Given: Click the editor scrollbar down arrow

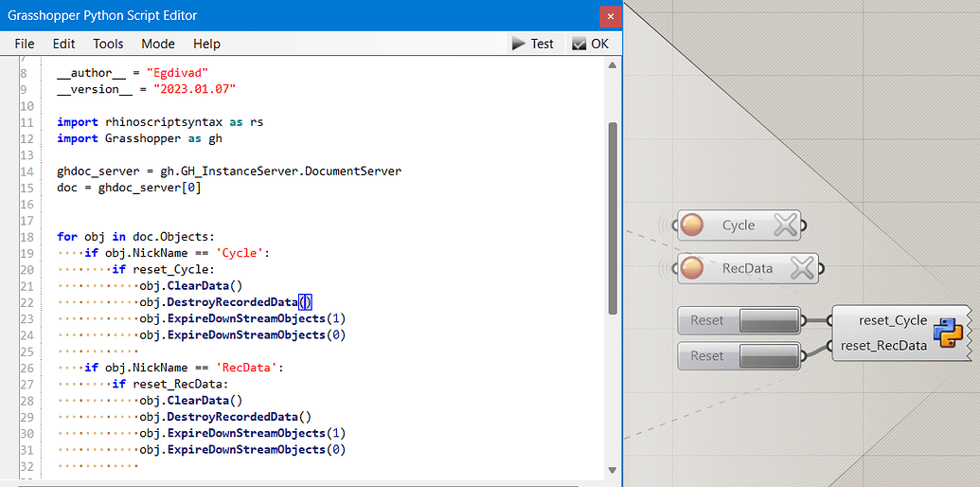Looking at the screenshot, I should pyautogui.click(x=613, y=470).
